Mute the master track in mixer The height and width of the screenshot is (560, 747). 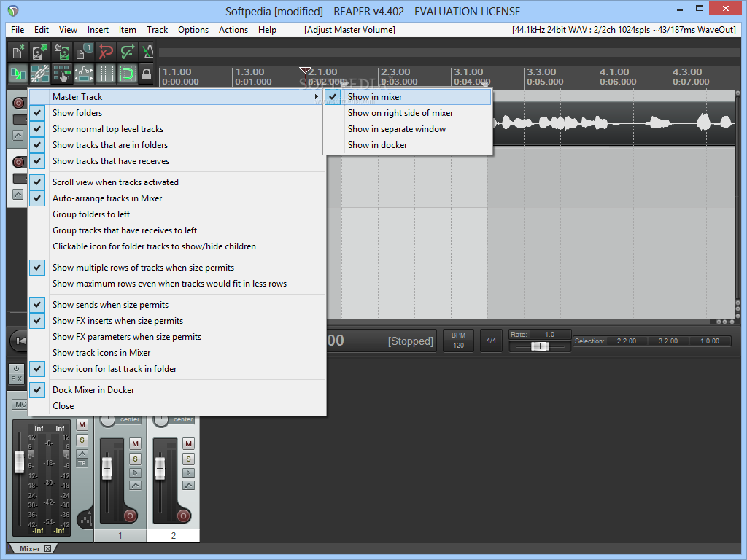82,425
